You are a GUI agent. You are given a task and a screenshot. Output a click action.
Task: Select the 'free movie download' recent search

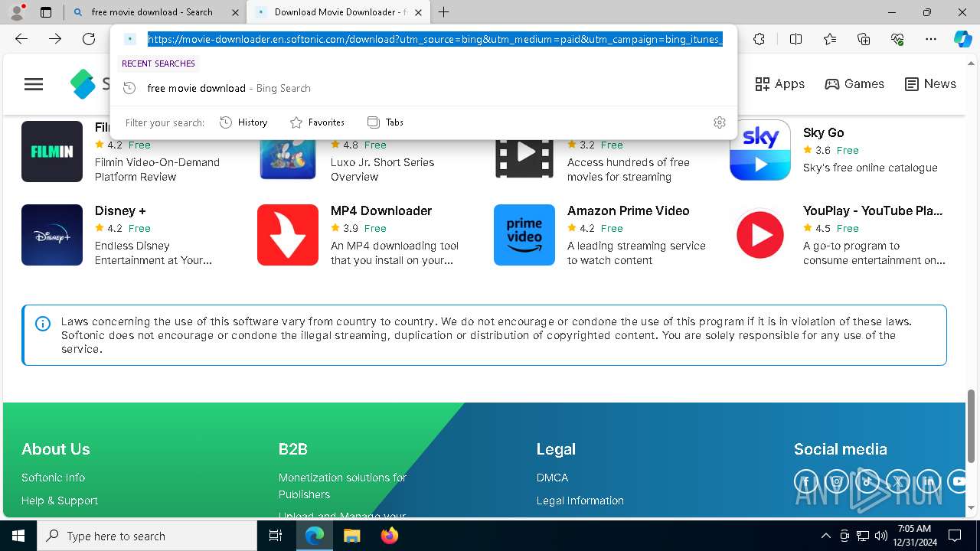tap(423, 88)
